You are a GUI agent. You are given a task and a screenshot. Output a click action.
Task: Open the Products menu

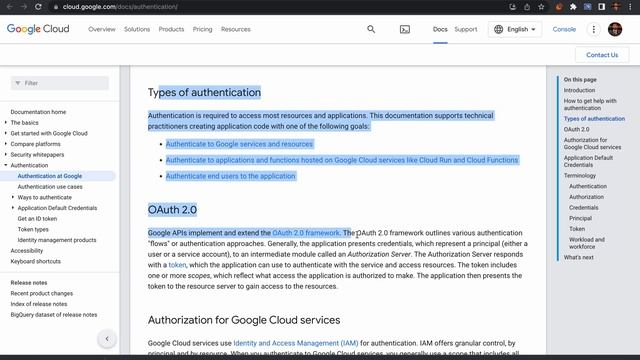coord(171,29)
